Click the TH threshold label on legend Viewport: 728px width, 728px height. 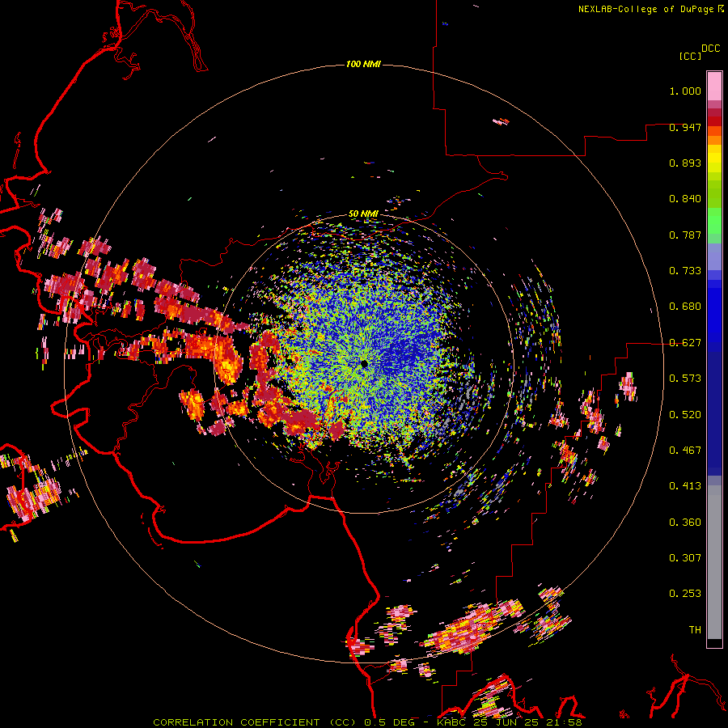click(695, 629)
